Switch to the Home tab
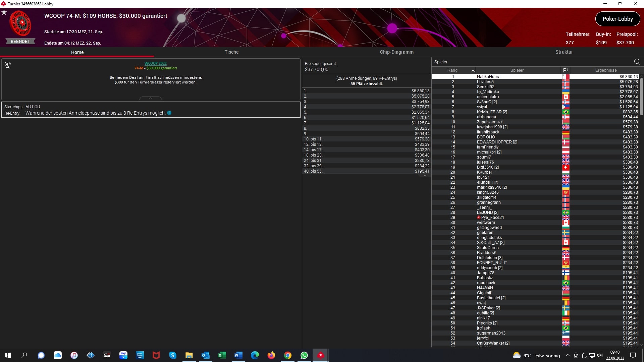Screen dimensions: 644x362 (77, 52)
